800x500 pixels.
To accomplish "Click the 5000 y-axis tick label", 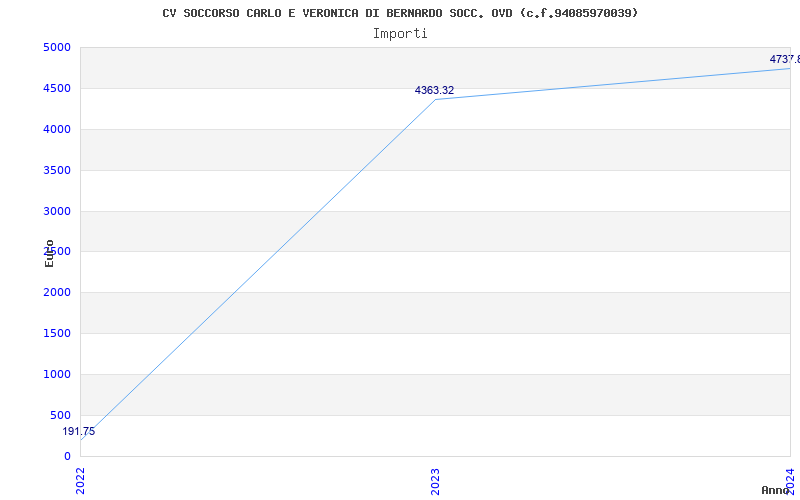I will coord(57,47).
